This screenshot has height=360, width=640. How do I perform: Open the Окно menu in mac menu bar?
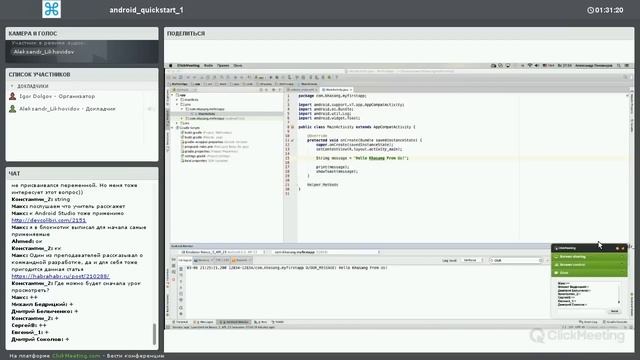point(238,65)
